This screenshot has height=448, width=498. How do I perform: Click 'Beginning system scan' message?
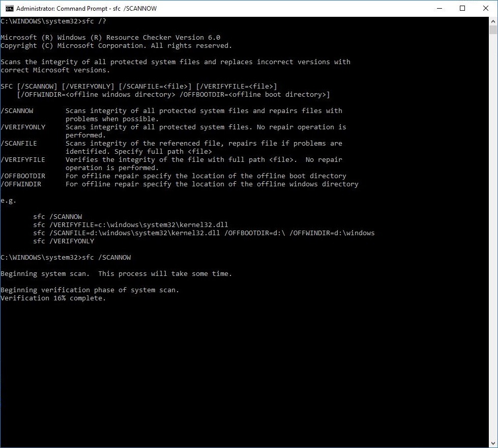(x=116, y=274)
